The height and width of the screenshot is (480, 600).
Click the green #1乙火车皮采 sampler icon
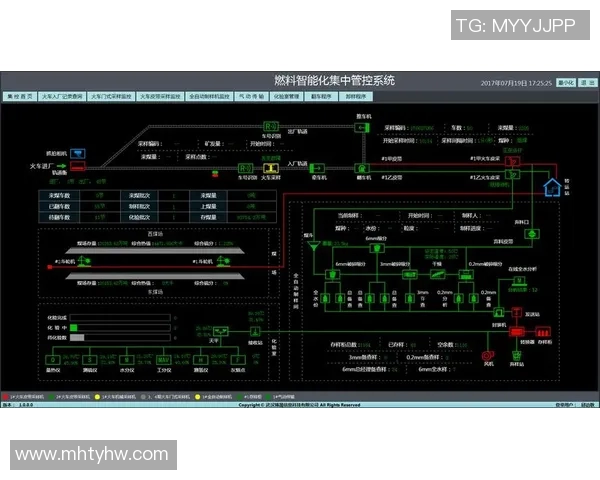point(514,175)
